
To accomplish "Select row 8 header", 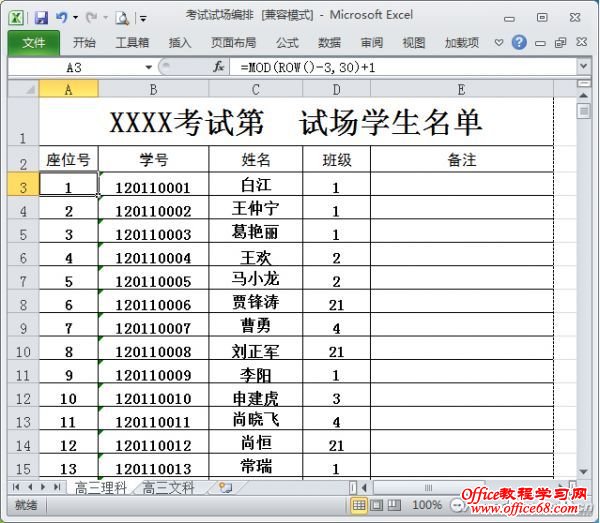I will [x=23, y=301].
